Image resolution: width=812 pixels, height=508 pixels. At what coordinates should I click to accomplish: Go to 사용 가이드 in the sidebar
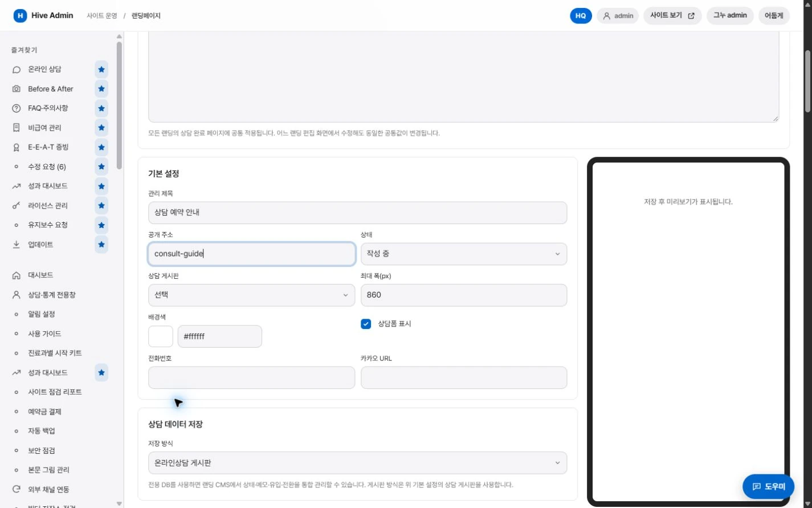[x=44, y=334]
